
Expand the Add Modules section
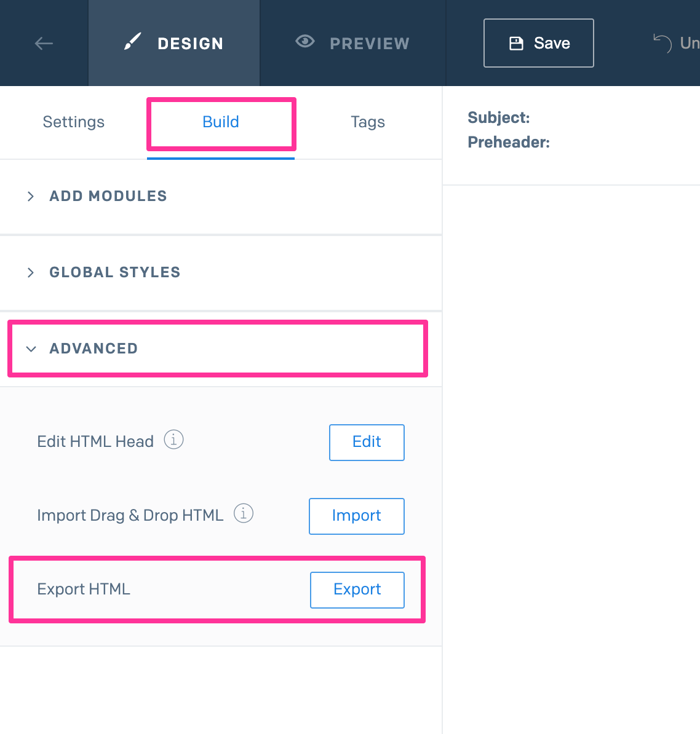point(108,196)
